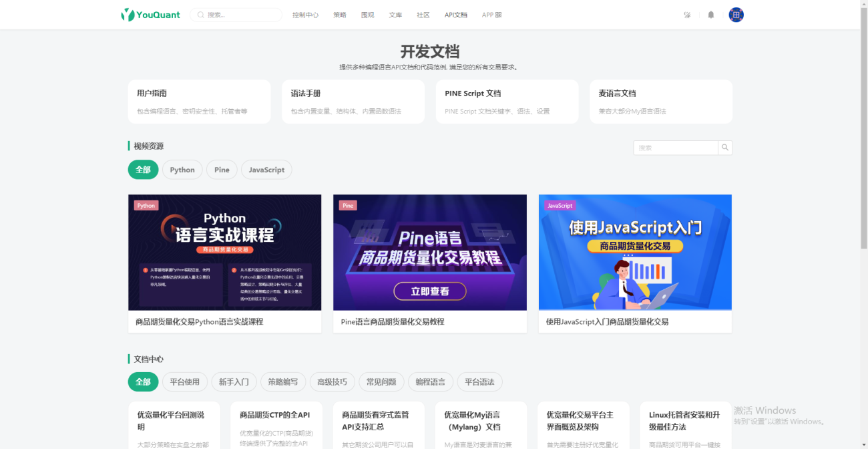
Task: Open the Pine语言 tutorial video thumbnail
Action: [x=430, y=253]
